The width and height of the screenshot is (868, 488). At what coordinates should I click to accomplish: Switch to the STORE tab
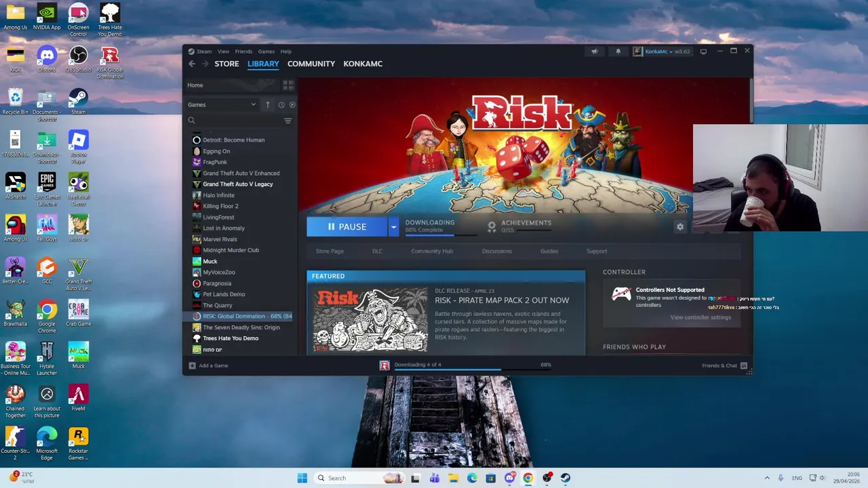coord(226,64)
